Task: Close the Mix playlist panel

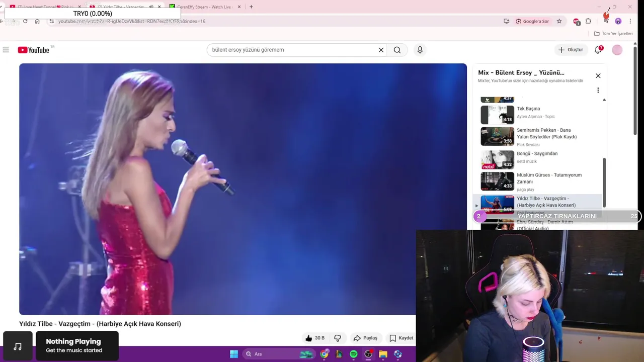Action: click(598, 76)
